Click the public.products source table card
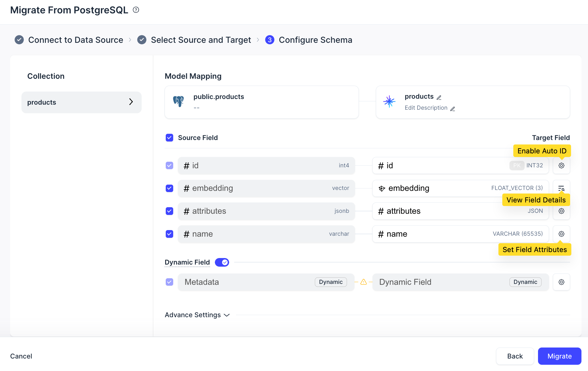This screenshot has width=588, height=371. pos(262,102)
